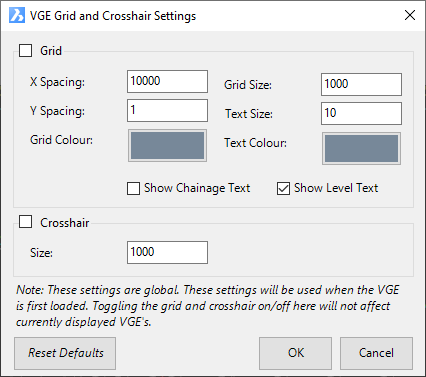Screen dimensions: 426x377
Task: Click into the Y Spacing input field
Action: pyautogui.click(x=167, y=110)
